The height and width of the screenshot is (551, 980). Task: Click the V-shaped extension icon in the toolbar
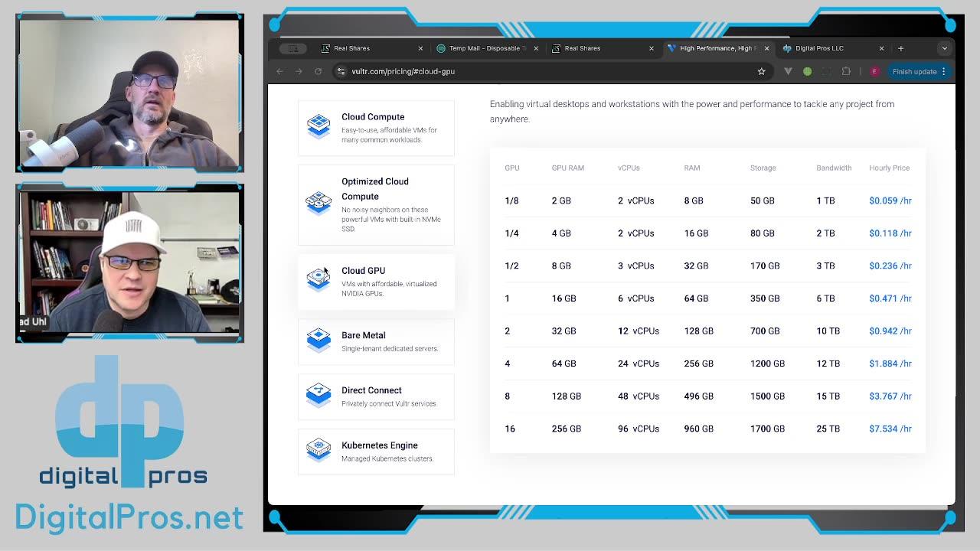pyautogui.click(x=788, y=71)
